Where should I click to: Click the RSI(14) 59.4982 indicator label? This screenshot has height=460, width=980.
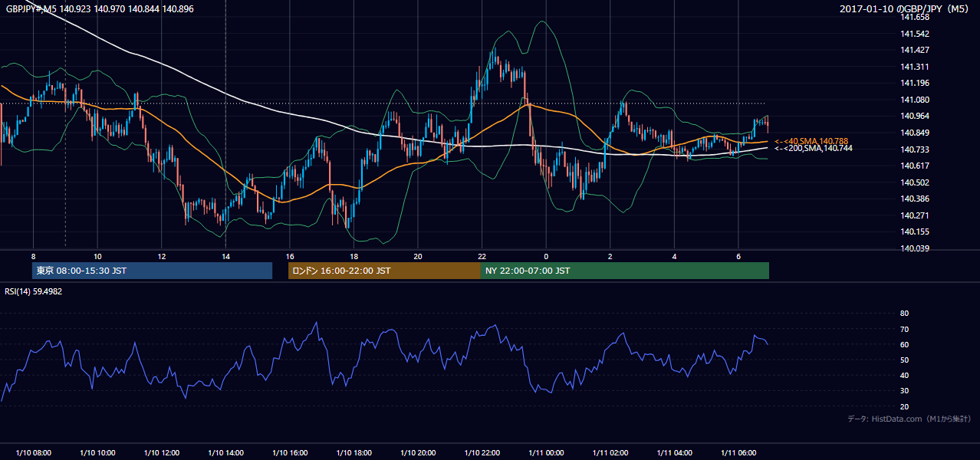[34, 291]
